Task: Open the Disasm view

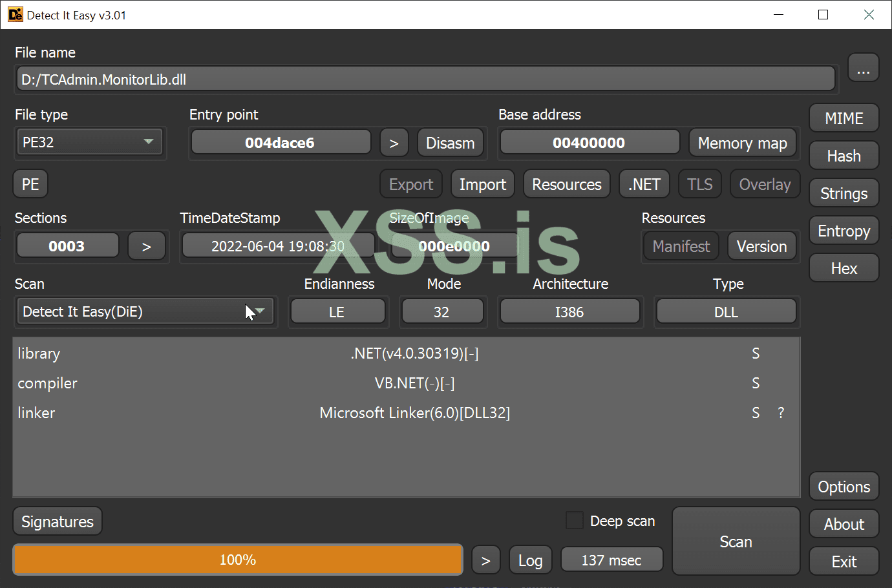Action: tap(451, 143)
